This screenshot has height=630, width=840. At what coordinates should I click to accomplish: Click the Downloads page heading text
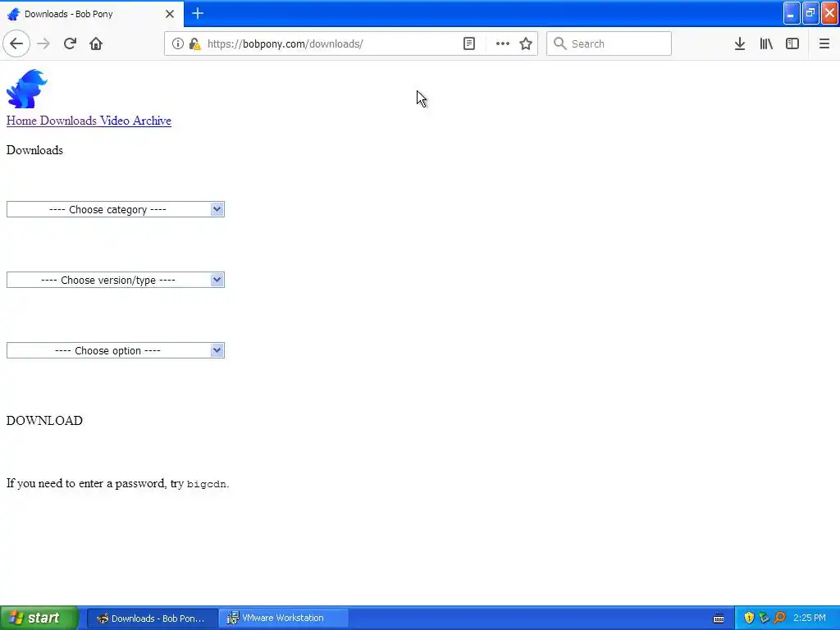coord(34,151)
